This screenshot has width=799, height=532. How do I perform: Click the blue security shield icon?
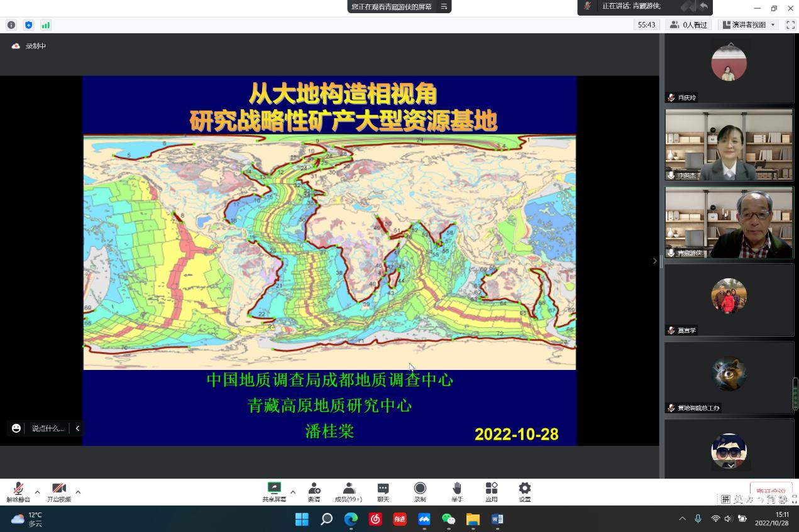point(28,25)
